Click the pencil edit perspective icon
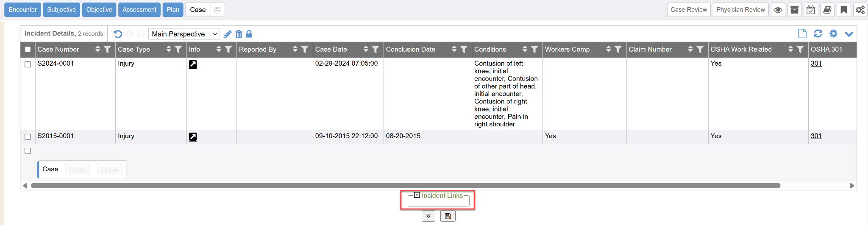 click(228, 34)
